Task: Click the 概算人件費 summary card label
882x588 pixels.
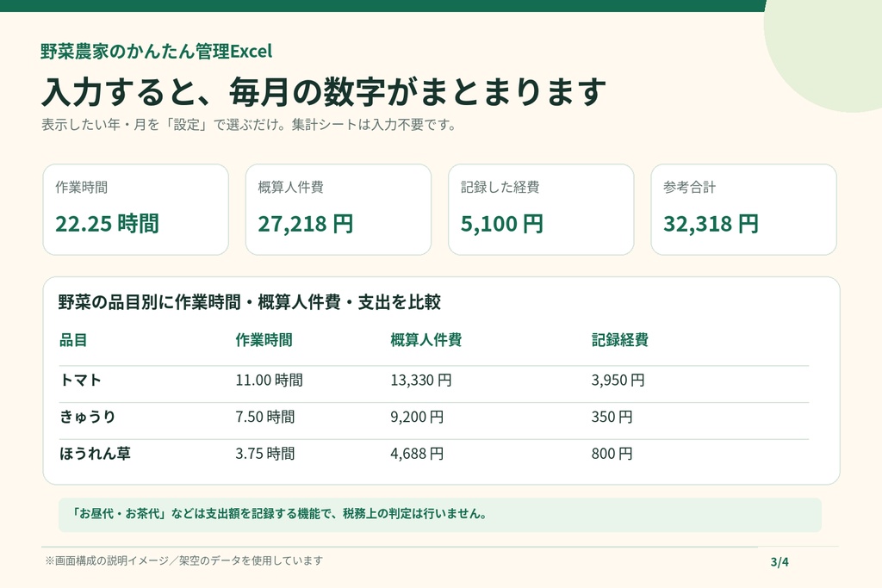Action: pyautogui.click(x=291, y=187)
